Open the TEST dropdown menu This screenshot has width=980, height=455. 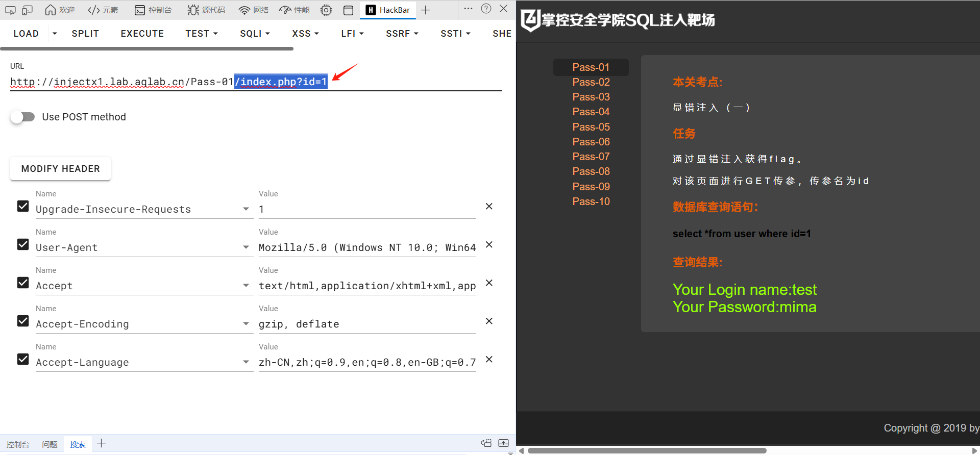click(x=202, y=33)
